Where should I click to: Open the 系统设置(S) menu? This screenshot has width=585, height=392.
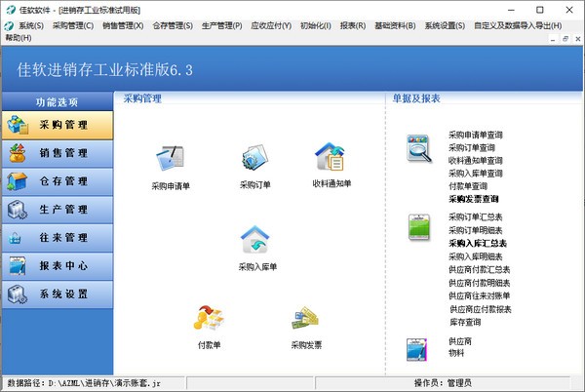click(446, 25)
